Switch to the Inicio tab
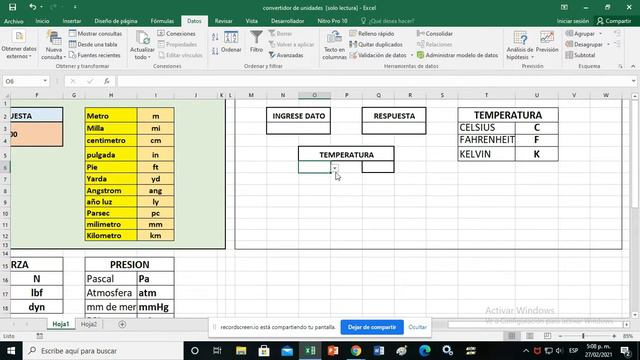The width and height of the screenshot is (640, 360). click(x=42, y=21)
